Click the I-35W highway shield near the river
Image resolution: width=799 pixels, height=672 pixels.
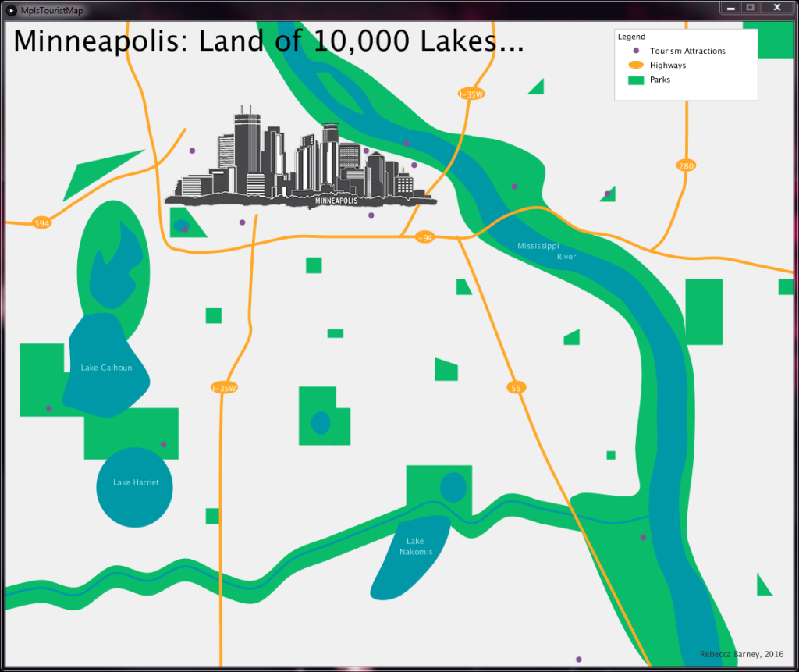pos(471,93)
